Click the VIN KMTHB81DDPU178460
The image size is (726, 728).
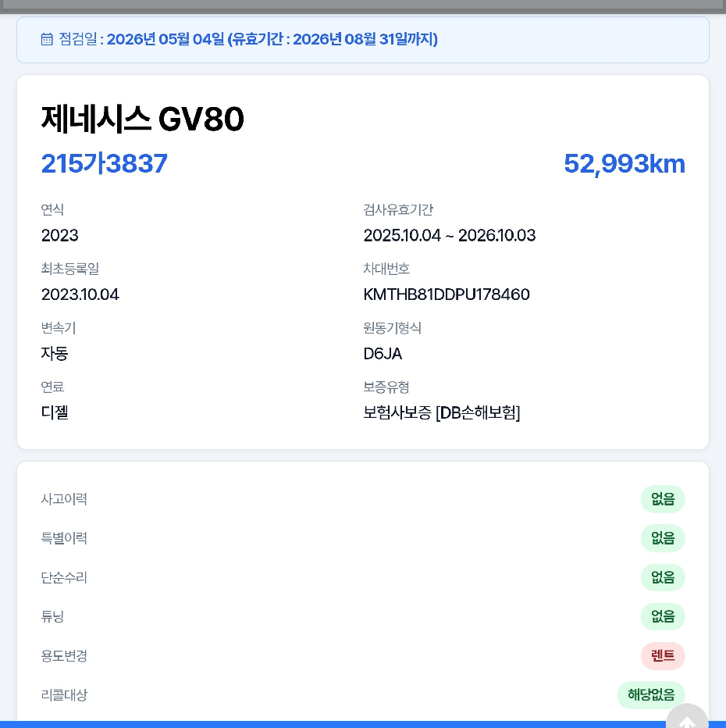tap(447, 294)
